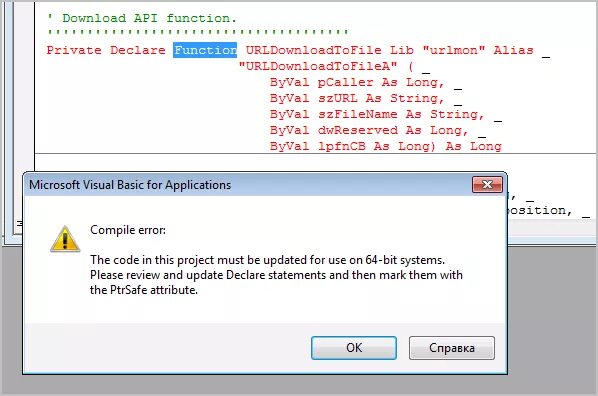Click the 'Download API function.' comment line
The width and height of the screenshot is (598, 396).
(142, 18)
